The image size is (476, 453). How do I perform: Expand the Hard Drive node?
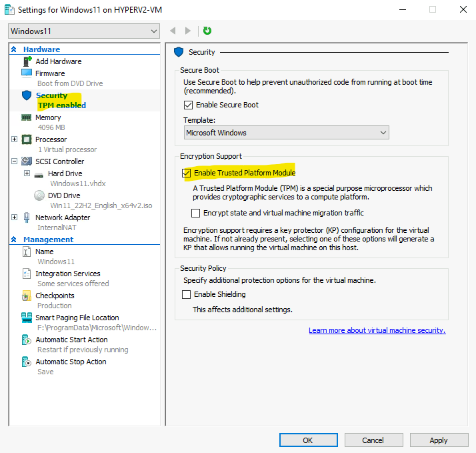click(x=27, y=173)
